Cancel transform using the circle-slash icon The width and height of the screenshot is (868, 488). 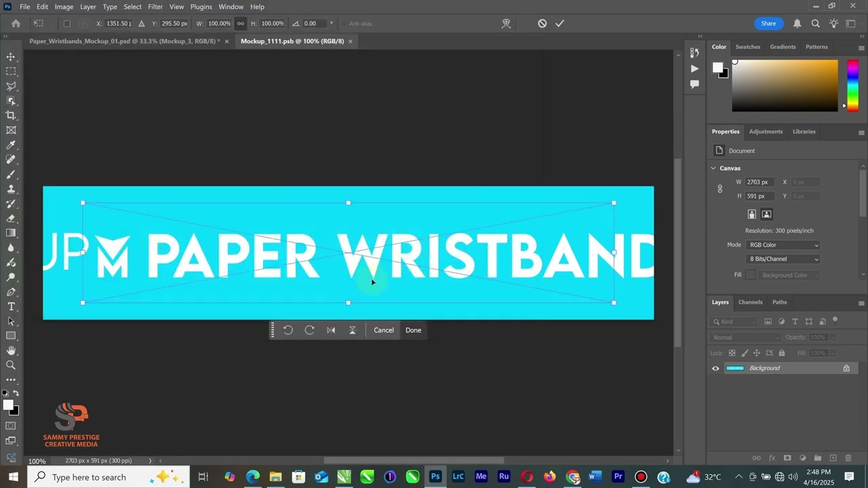542,23
